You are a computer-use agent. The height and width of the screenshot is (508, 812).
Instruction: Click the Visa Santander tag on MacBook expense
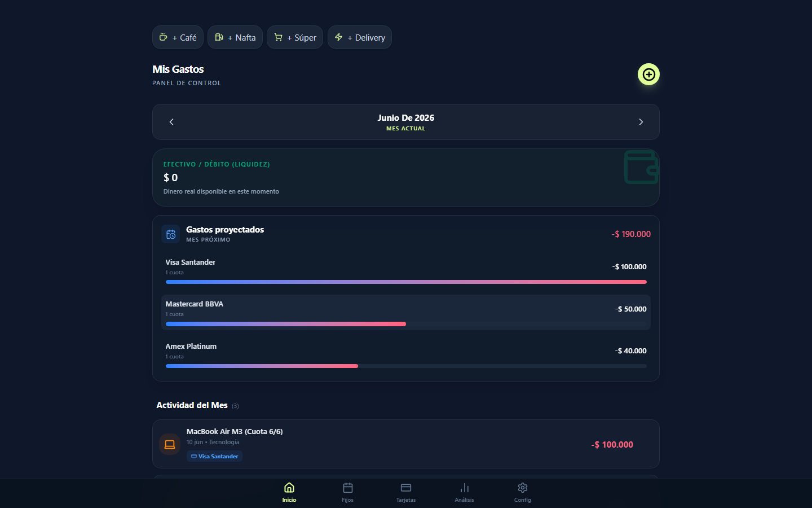[215, 456]
